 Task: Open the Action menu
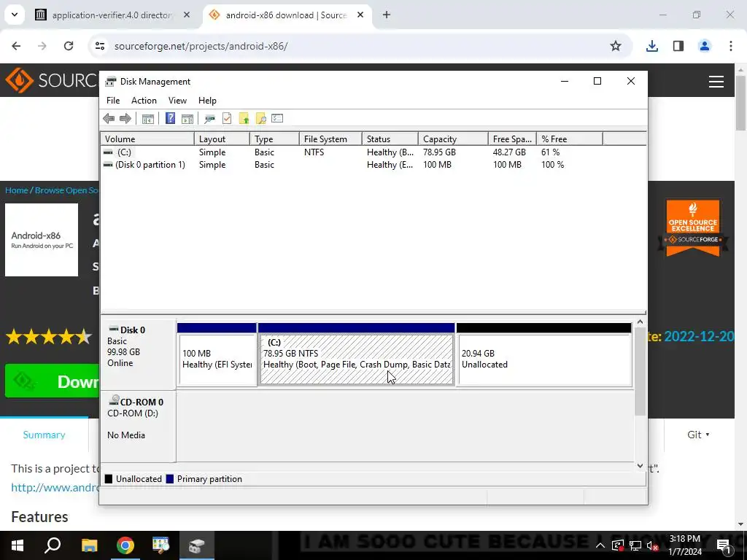(144, 101)
